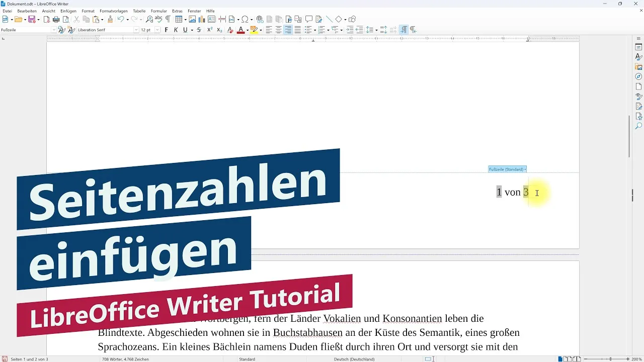The height and width of the screenshot is (362, 644).
Task: Toggle italic (K) formatting
Action: 176,30
